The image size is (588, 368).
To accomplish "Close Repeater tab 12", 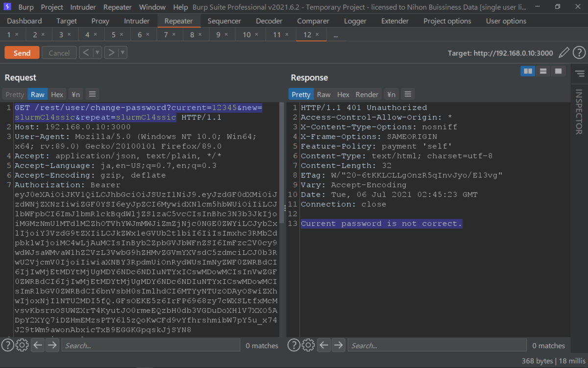I will pos(317,34).
